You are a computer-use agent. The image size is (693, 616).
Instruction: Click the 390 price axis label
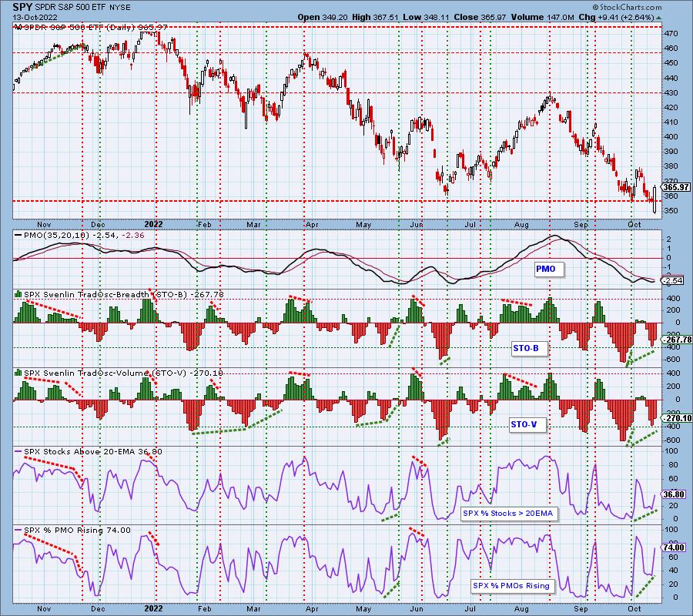671,152
